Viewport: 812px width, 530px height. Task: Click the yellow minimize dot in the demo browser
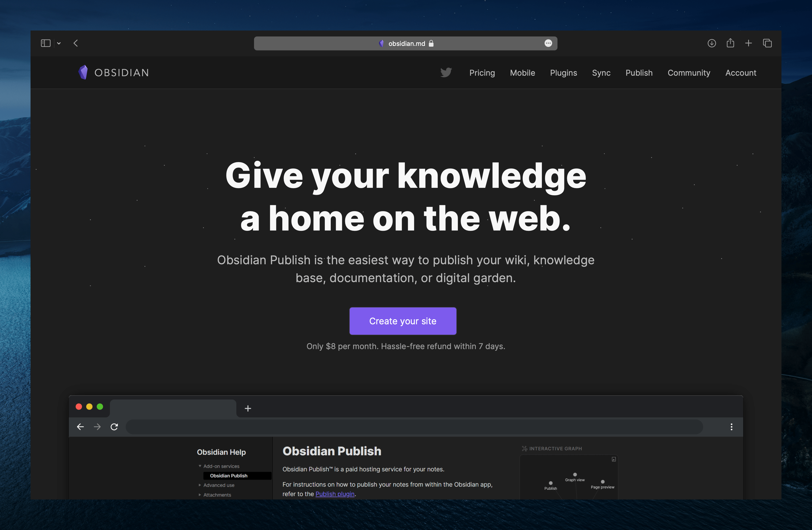click(x=89, y=406)
